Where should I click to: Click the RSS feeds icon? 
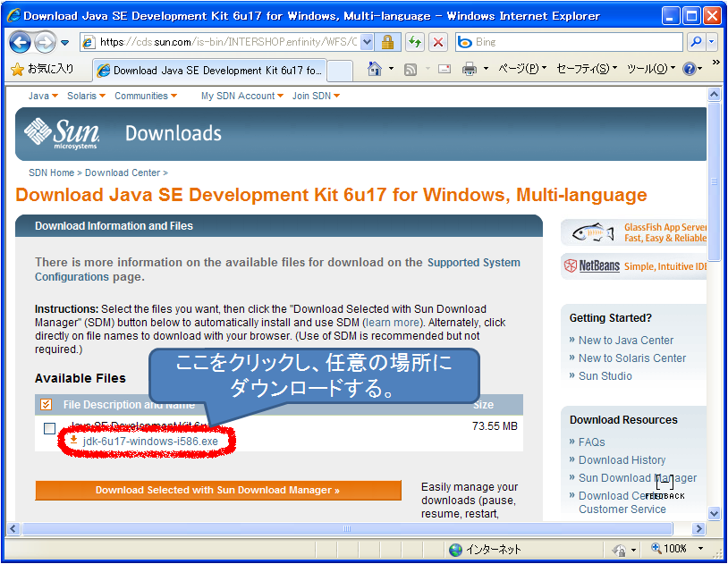(x=411, y=70)
